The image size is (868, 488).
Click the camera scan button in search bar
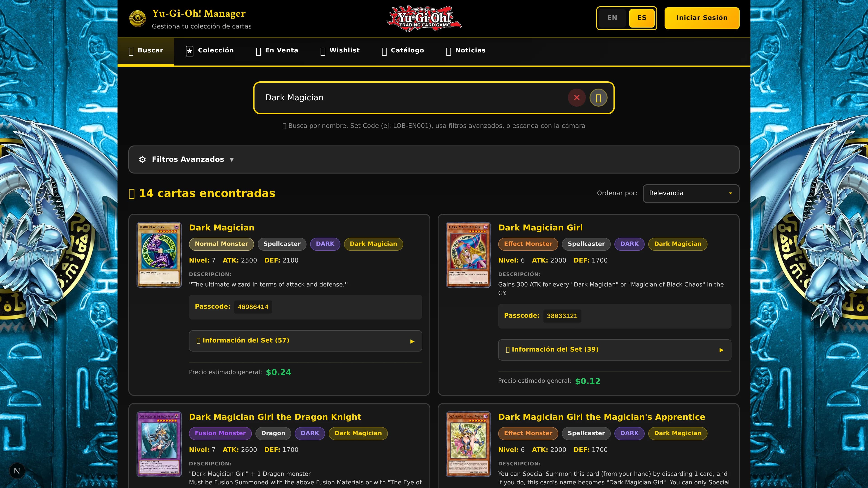598,98
